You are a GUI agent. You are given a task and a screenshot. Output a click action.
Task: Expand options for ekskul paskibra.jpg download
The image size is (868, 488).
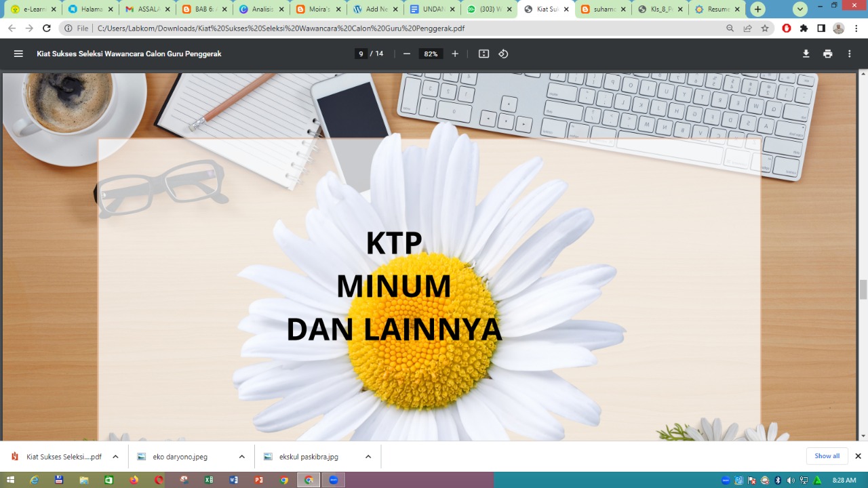pyautogui.click(x=368, y=456)
